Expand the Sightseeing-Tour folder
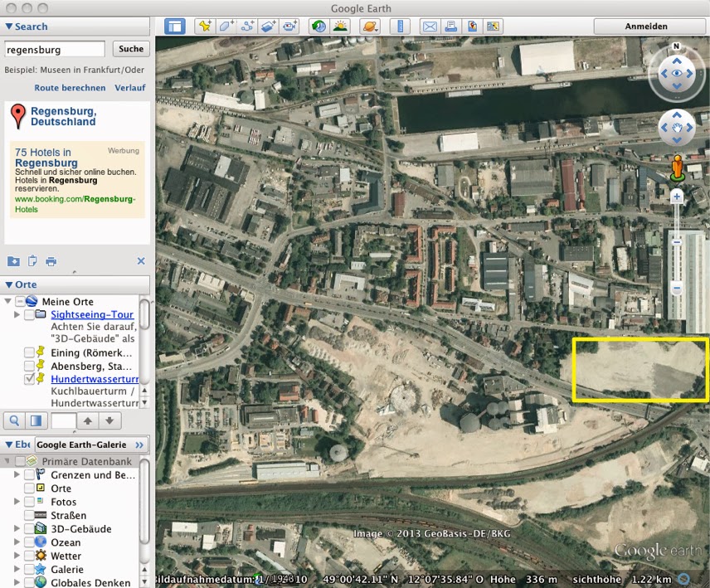 [17, 314]
